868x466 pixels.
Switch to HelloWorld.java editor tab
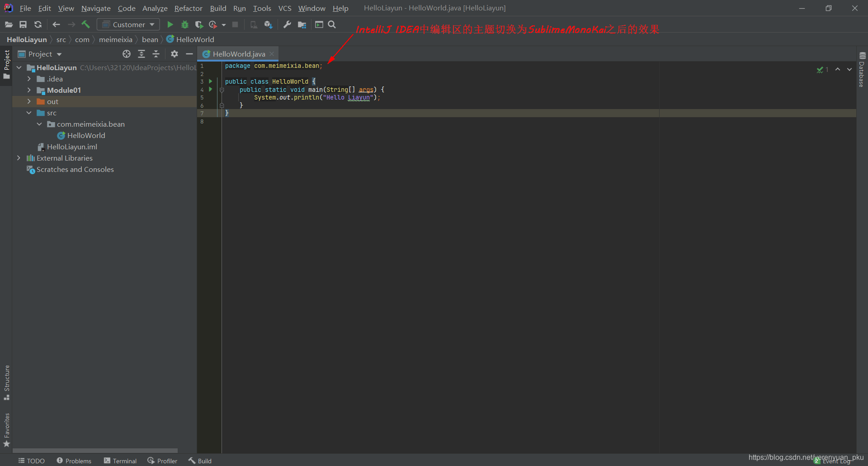[x=239, y=54]
